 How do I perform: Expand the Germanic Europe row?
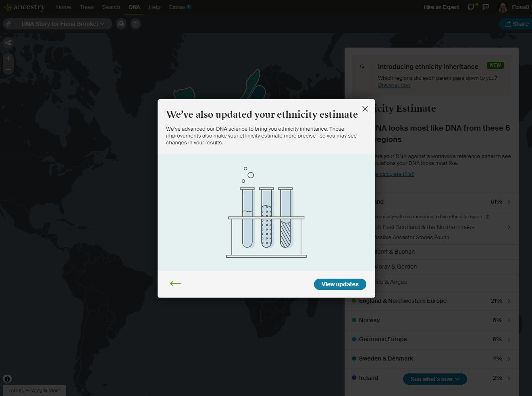(432, 339)
